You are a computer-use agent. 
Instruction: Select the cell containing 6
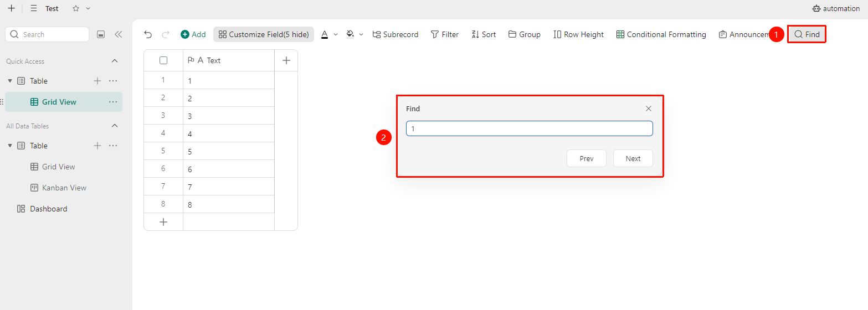pyautogui.click(x=229, y=169)
